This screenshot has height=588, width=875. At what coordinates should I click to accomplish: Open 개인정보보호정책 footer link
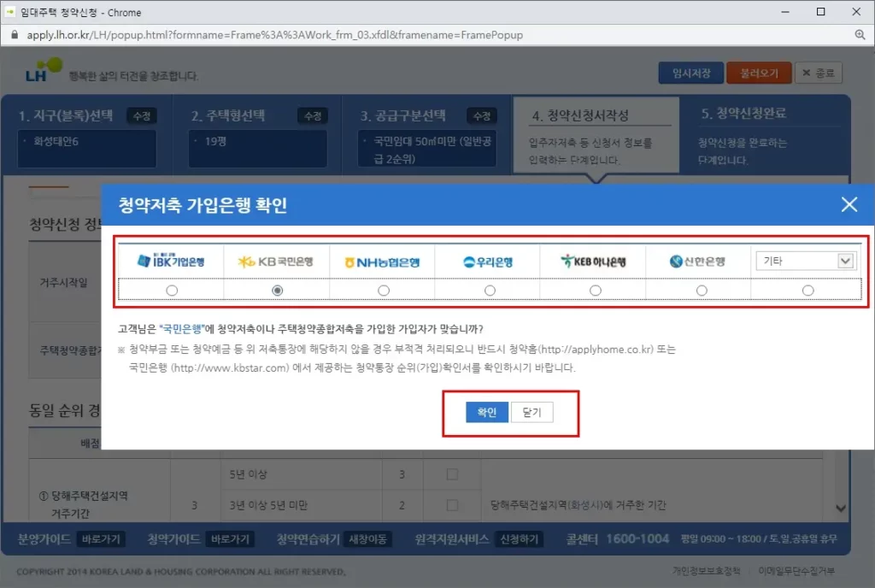[x=706, y=570]
